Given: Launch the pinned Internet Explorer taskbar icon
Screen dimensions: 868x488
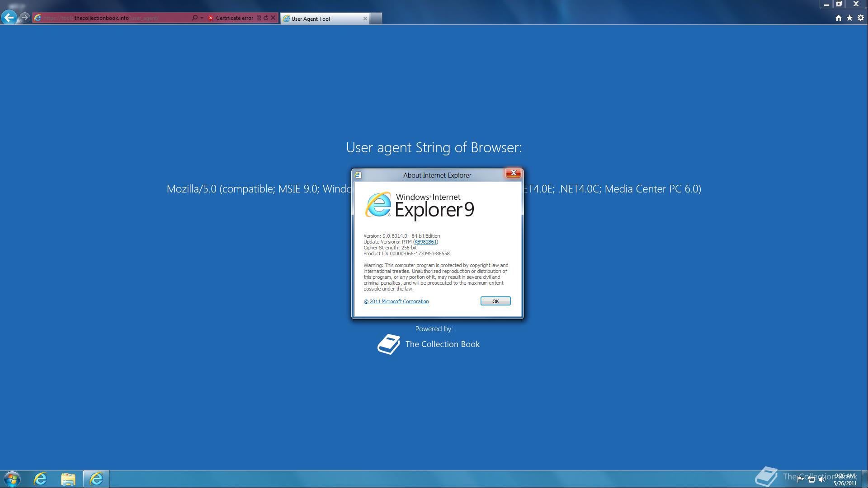Looking at the screenshot, I should point(40,479).
